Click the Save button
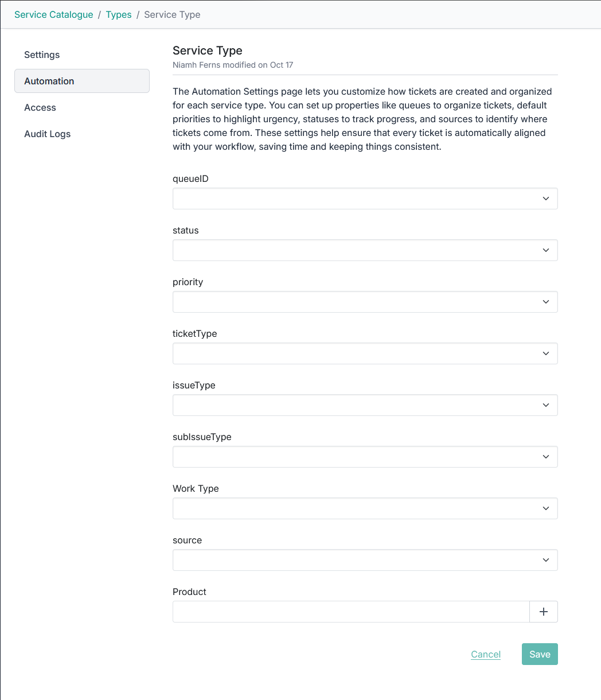Viewport: 601px width, 700px height. pyautogui.click(x=540, y=654)
